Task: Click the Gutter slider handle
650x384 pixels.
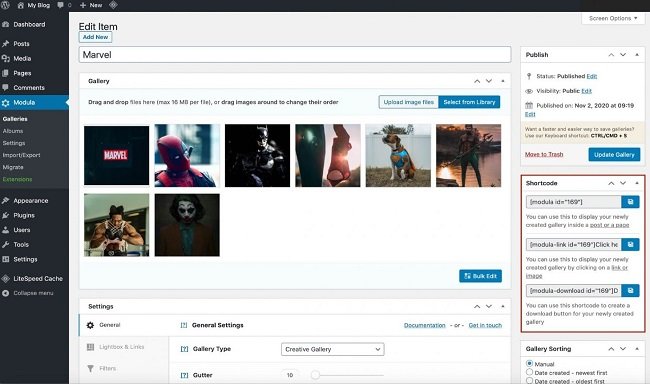Action: pyautogui.click(x=315, y=375)
